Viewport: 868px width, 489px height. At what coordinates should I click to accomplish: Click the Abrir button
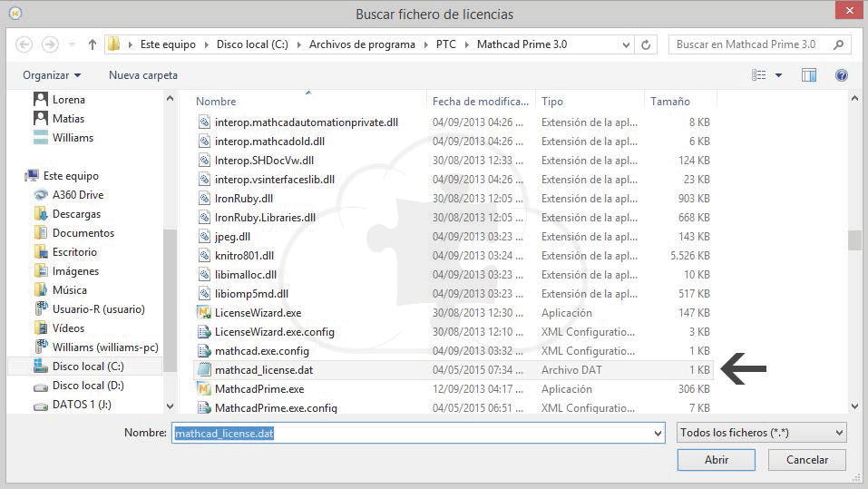click(x=717, y=460)
